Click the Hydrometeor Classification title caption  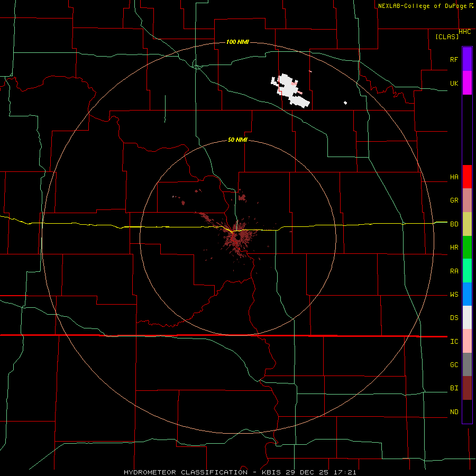tap(240, 472)
